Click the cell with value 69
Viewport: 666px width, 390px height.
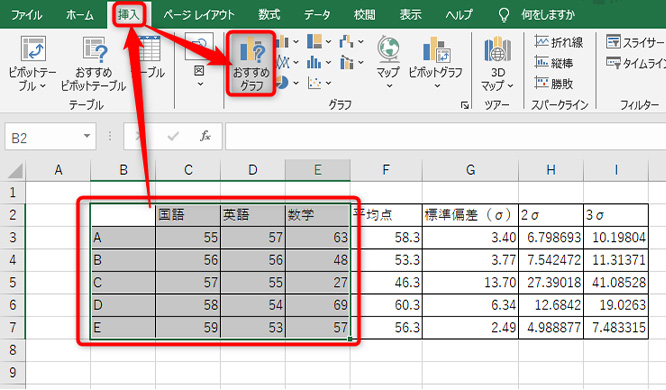tap(318, 305)
